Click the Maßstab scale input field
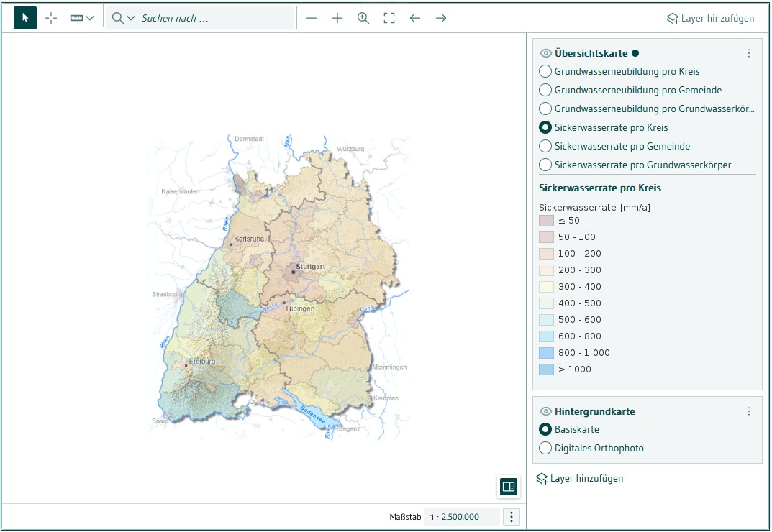The height and width of the screenshot is (532, 772). tap(461, 517)
